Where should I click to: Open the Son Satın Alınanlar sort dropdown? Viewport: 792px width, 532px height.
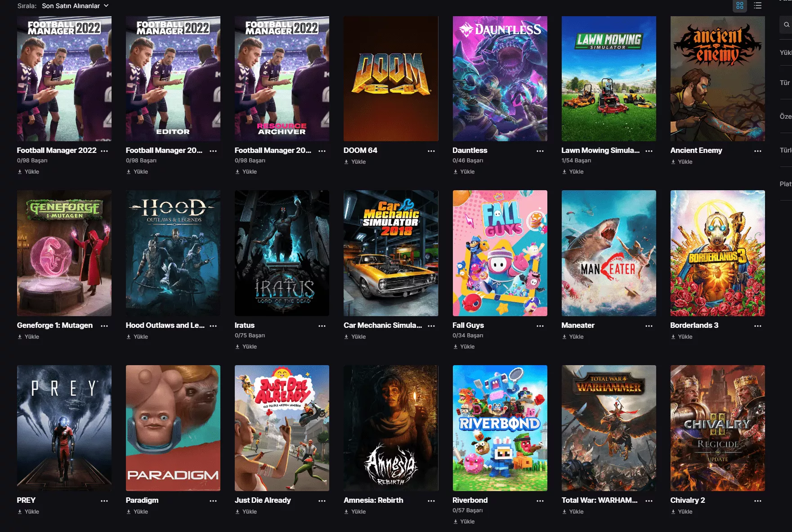[x=75, y=6]
